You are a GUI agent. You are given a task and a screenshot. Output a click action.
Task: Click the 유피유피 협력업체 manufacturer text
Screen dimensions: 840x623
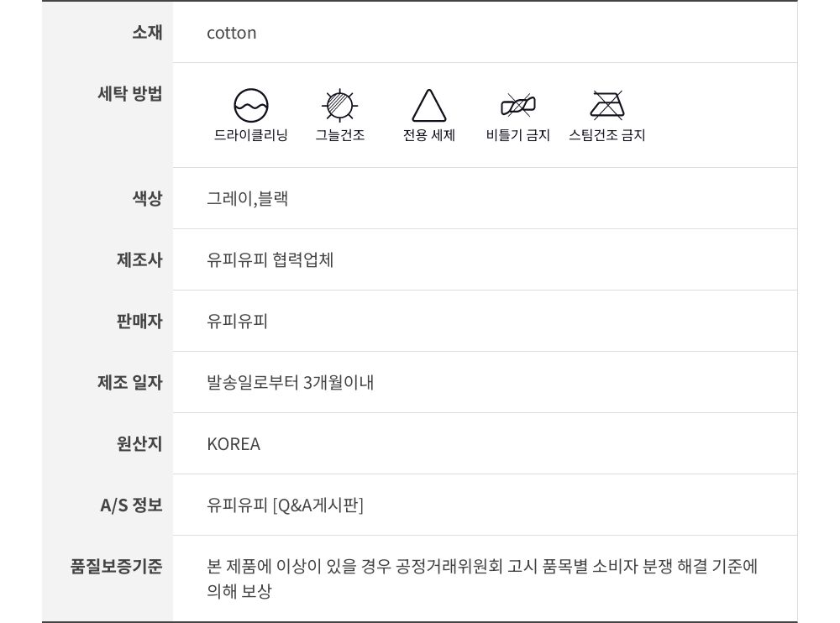[270, 259]
